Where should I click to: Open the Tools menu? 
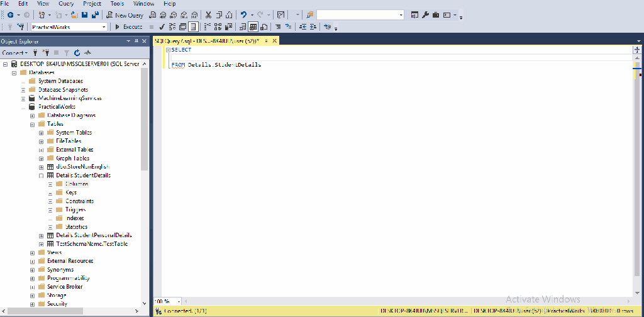(x=116, y=4)
